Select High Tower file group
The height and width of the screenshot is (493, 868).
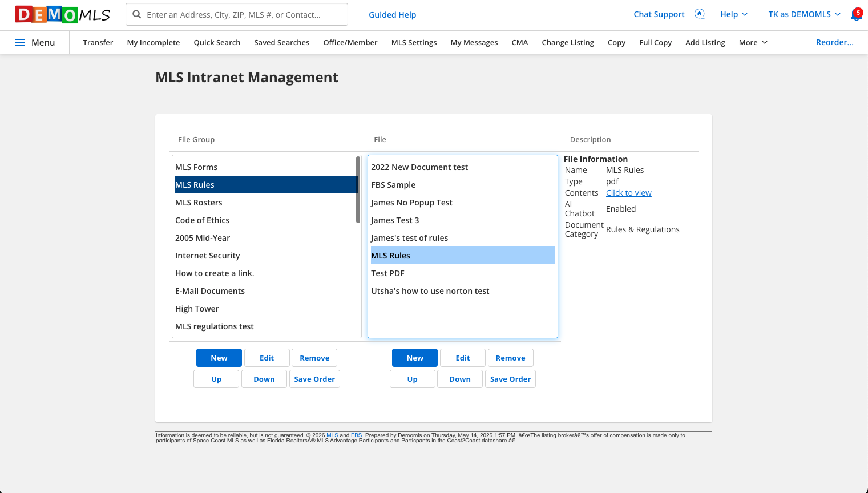coord(265,309)
